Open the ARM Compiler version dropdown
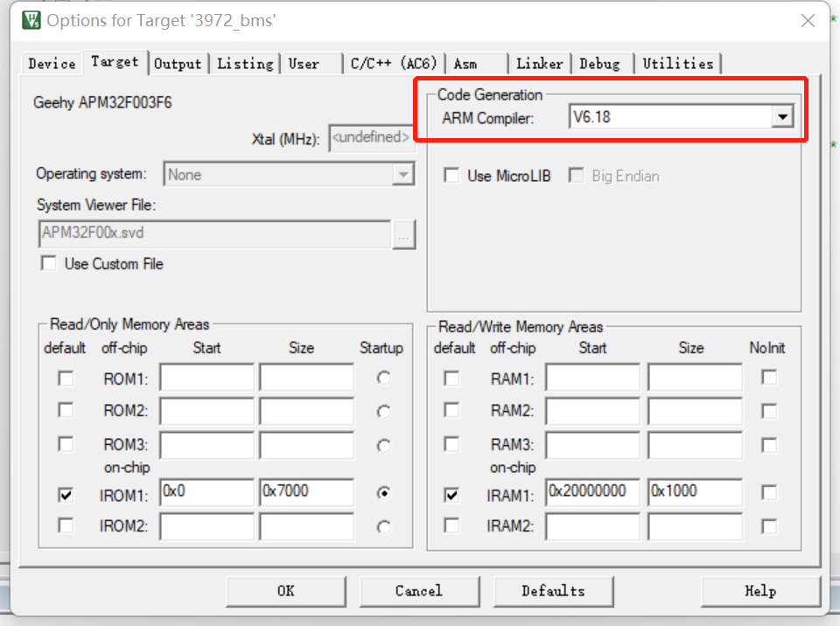This screenshot has width=840, height=626. [x=782, y=117]
